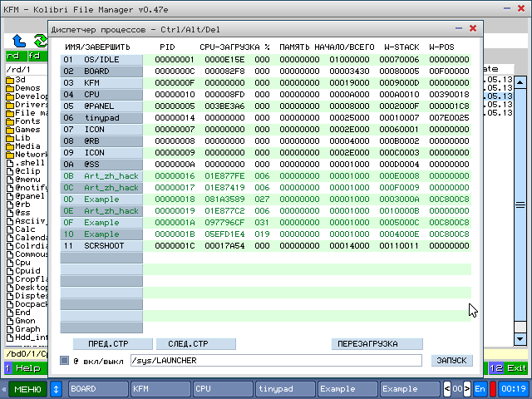Open the 3d folder icon
The height and width of the screenshot is (399, 532).
[10, 79]
